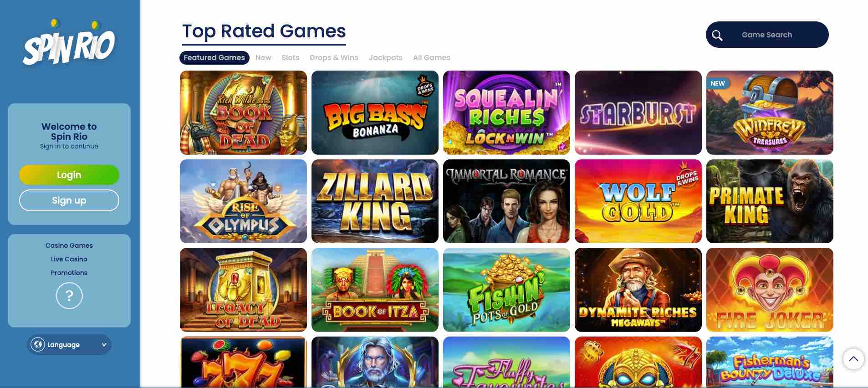Select the Featured Games tab
The width and height of the screenshot is (868, 388).
coord(214,58)
